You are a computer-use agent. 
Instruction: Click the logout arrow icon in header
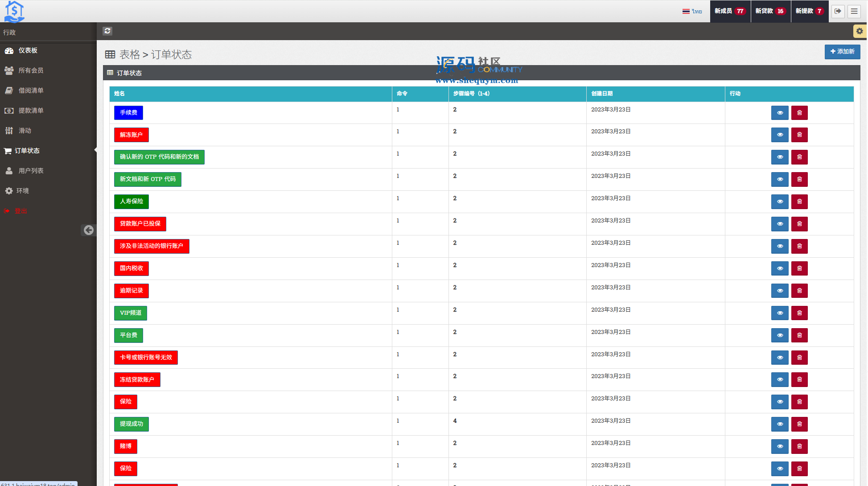pos(838,11)
